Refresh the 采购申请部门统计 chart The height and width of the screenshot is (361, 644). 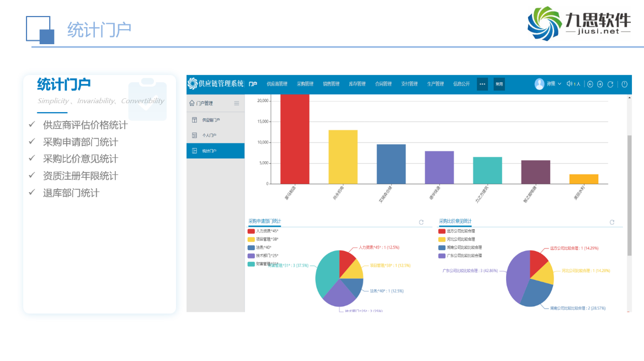(421, 222)
